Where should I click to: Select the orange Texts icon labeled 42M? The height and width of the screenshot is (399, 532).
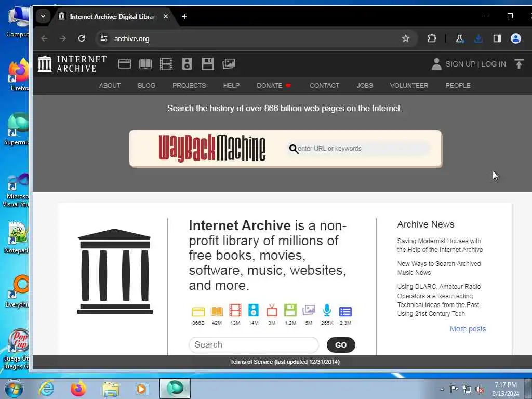pos(217,311)
